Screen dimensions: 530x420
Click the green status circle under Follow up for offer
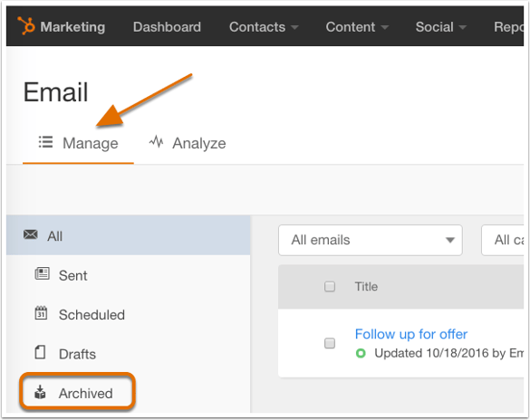pos(361,354)
